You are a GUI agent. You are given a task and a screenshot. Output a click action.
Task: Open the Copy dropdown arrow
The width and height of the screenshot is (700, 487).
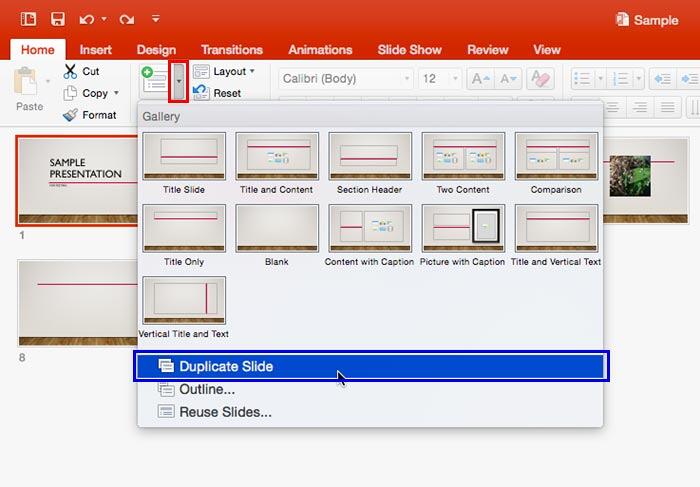[117, 93]
